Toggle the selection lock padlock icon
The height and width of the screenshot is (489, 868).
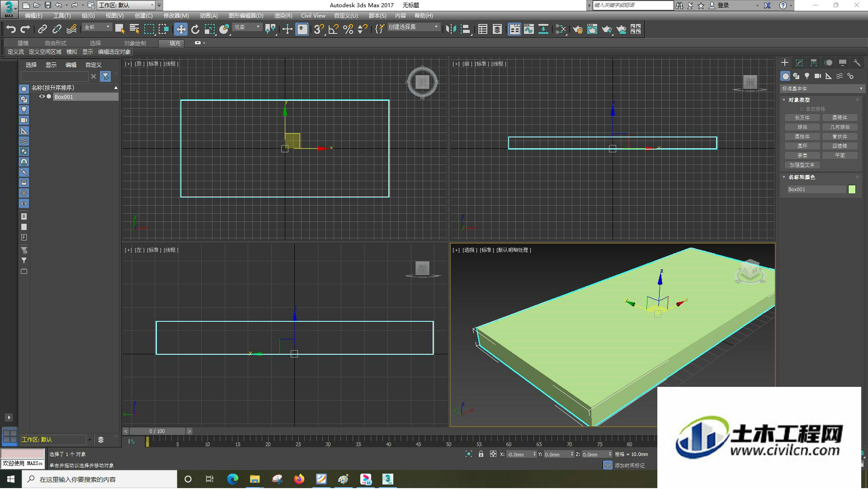481,454
